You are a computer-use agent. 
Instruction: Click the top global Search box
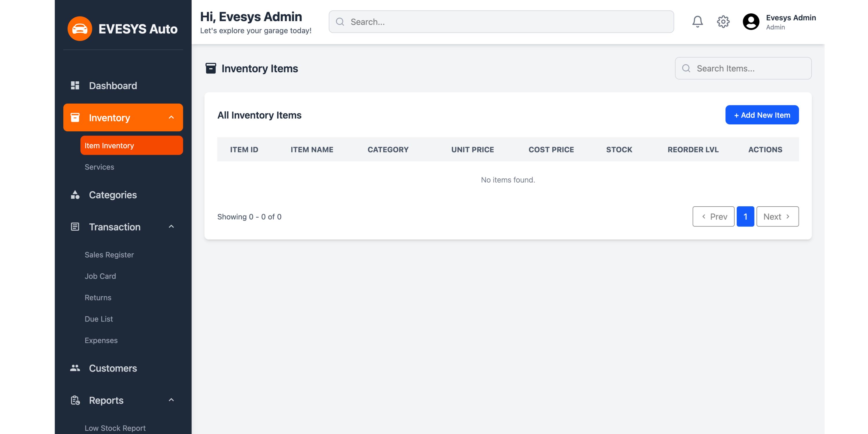click(x=505, y=22)
